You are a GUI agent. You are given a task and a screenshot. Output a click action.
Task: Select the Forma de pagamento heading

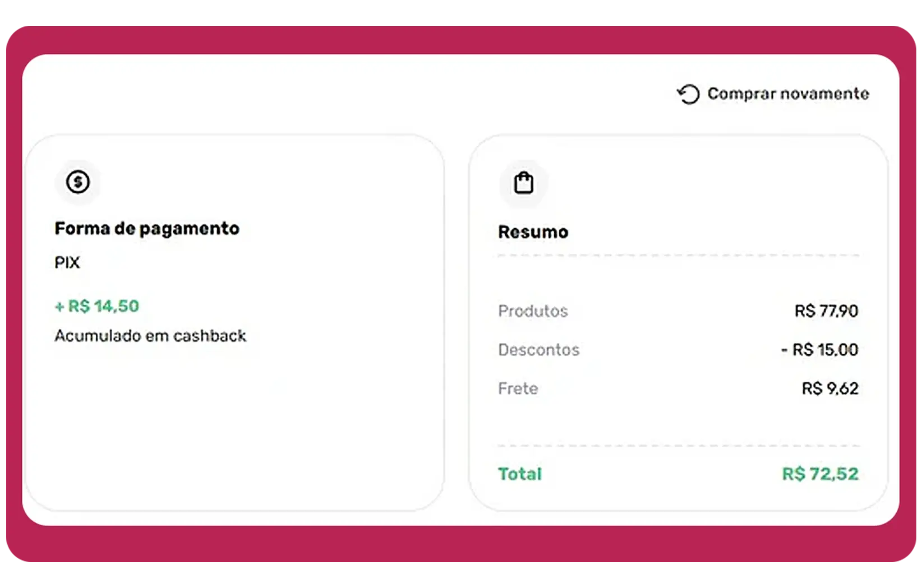click(147, 229)
